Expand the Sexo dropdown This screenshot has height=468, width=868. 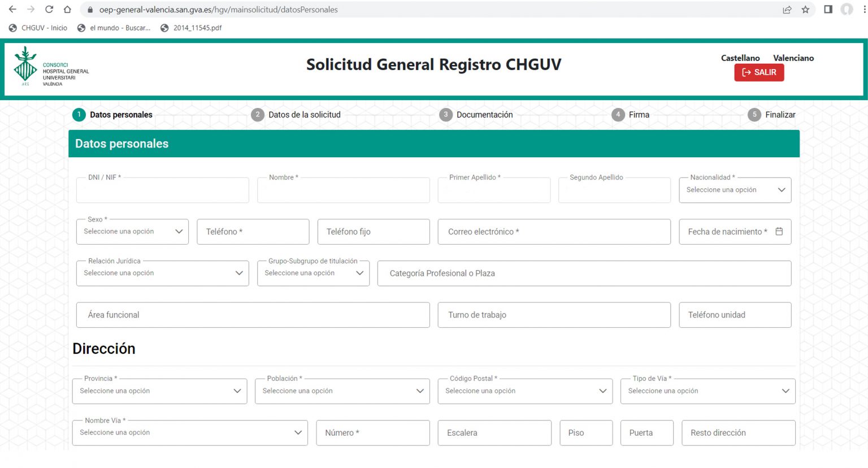132,232
